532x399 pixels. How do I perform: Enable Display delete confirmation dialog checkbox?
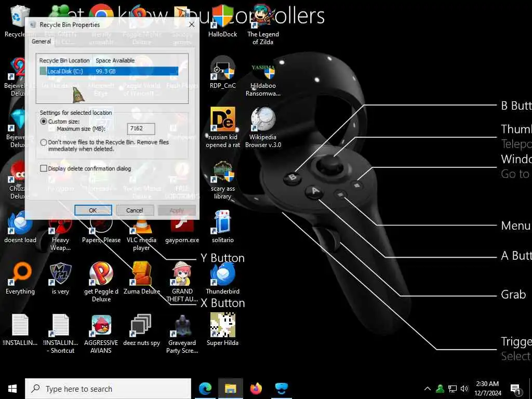click(44, 168)
